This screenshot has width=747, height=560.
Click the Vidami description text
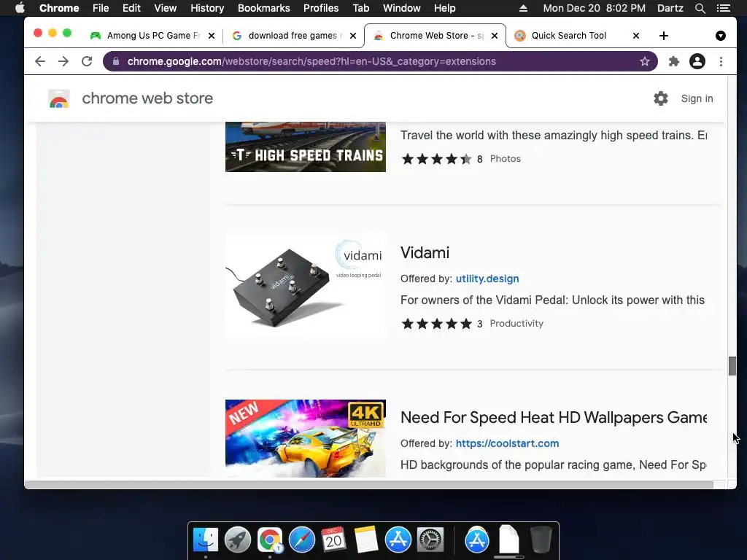click(553, 300)
